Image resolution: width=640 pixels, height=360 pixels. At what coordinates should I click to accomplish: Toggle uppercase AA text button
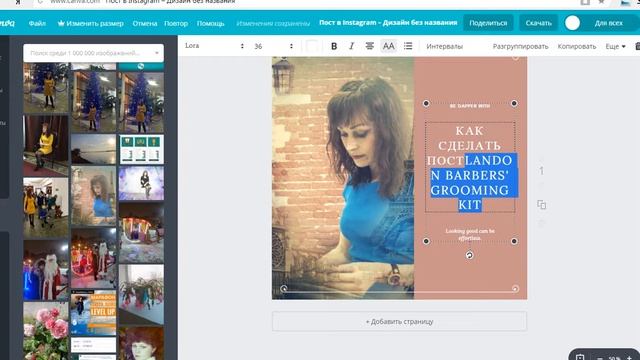coord(389,46)
